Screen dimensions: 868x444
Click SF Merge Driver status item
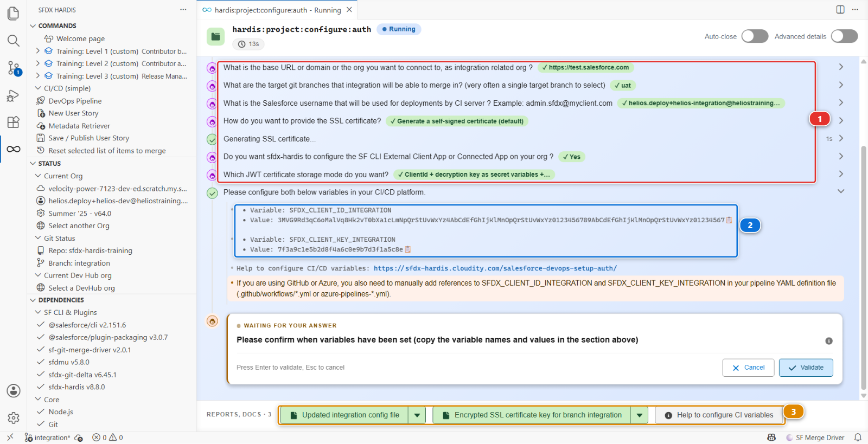(x=815, y=437)
